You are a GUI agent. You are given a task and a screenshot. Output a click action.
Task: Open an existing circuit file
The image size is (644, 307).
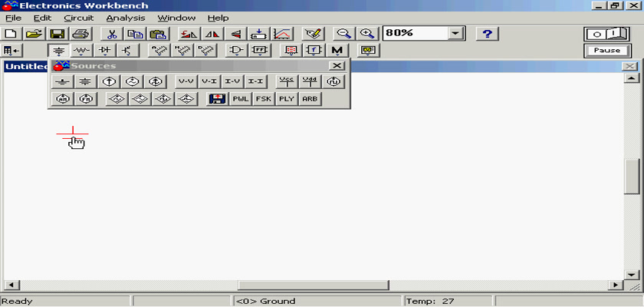coord(35,34)
